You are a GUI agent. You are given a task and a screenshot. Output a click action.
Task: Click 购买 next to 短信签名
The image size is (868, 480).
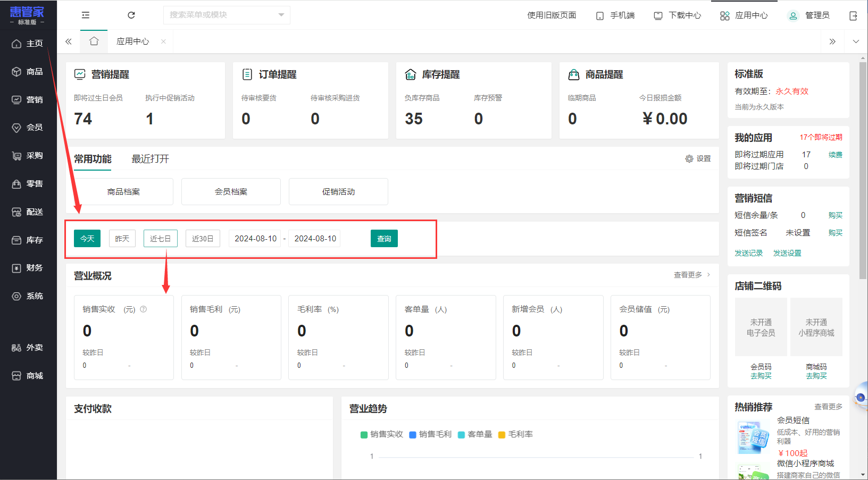(x=835, y=233)
